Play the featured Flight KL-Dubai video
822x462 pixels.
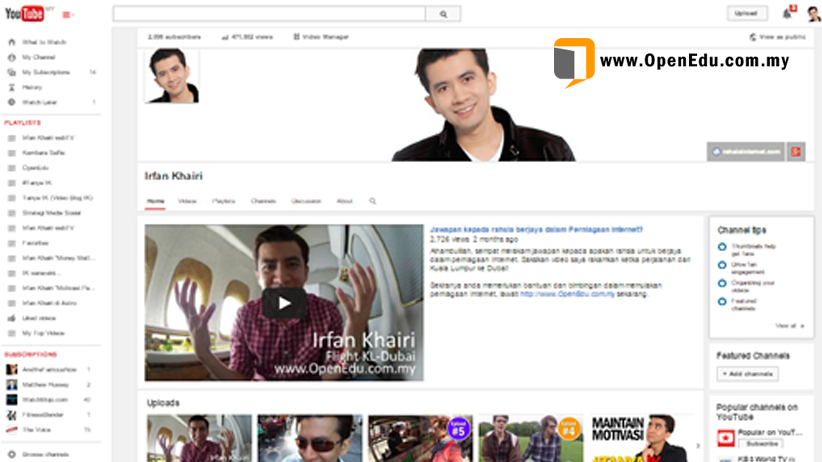pyautogui.click(x=284, y=303)
